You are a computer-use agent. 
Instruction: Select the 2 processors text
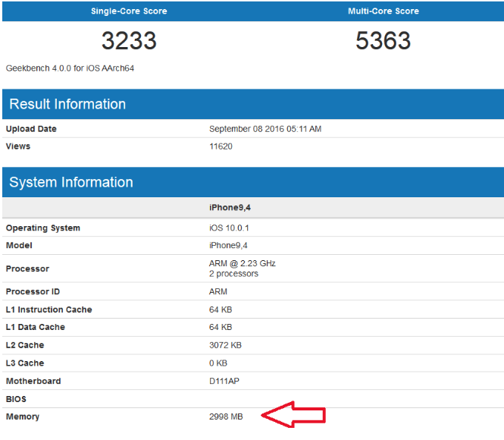click(x=233, y=274)
